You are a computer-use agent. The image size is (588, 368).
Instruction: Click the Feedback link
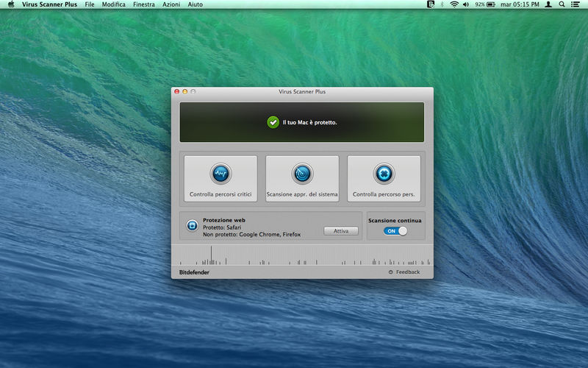[x=408, y=272]
